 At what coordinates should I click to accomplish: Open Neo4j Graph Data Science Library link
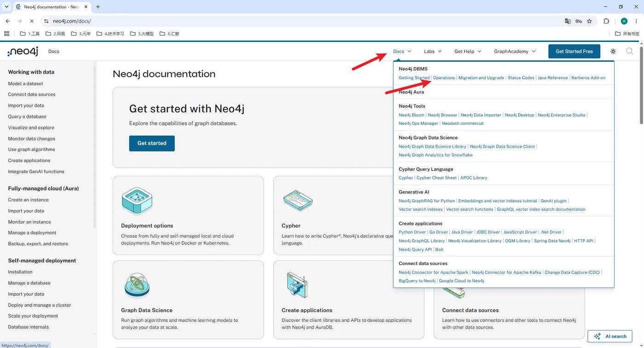432,147
